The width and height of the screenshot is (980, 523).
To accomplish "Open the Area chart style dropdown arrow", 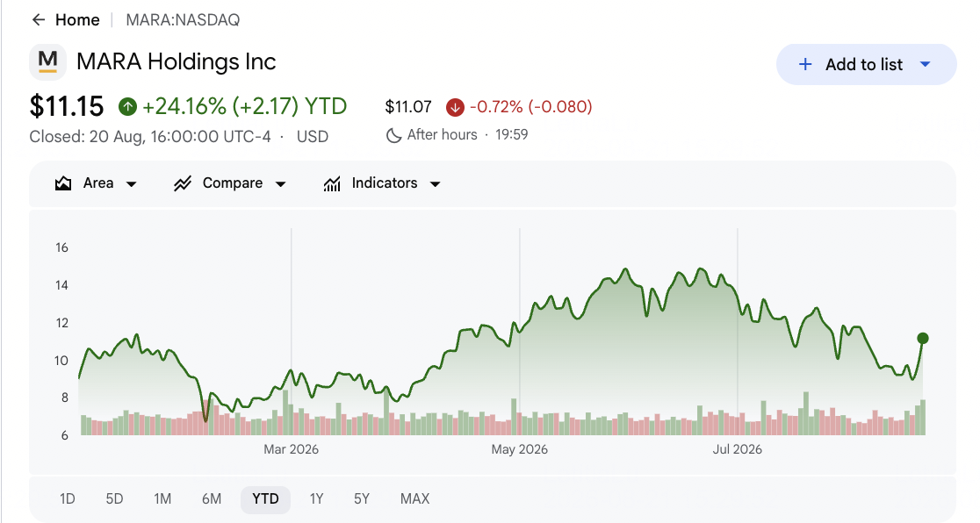I will point(131,183).
